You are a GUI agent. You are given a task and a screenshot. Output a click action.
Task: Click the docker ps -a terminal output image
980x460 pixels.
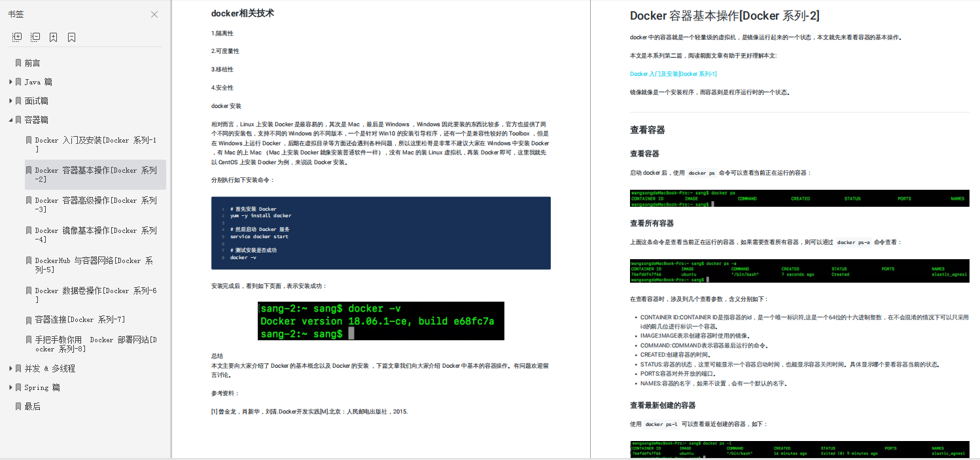[x=799, y=271]
